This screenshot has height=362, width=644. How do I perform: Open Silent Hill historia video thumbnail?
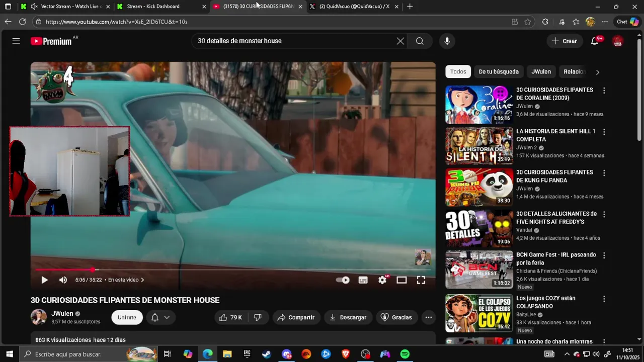coord(479,146)
